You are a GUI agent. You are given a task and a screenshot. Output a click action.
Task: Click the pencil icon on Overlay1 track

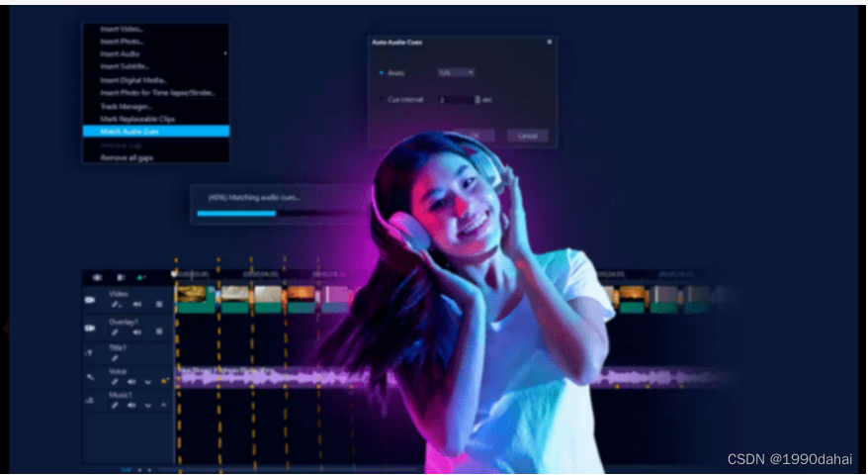(x=115, y=332)
